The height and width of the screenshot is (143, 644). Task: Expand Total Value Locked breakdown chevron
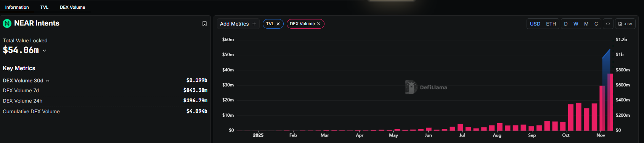pyautogui.click(x=44, y=50)
